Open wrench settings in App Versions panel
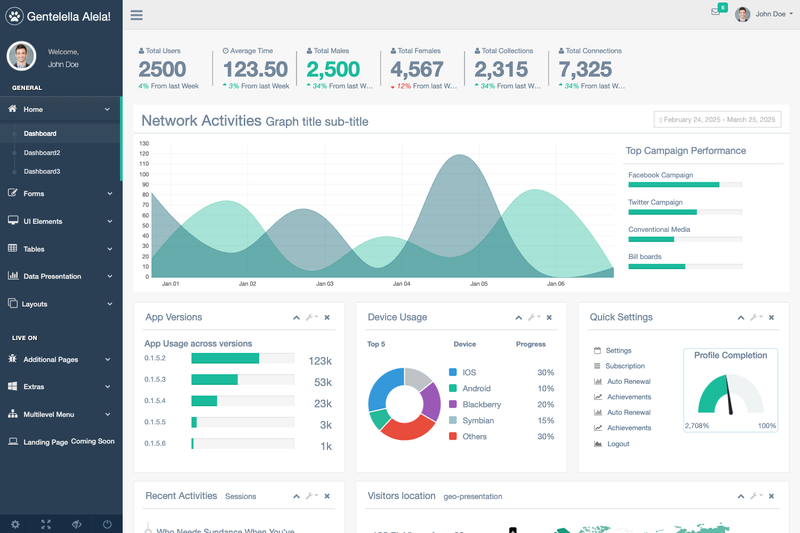This screenshot has height=533, width=800. coord(311,317)
